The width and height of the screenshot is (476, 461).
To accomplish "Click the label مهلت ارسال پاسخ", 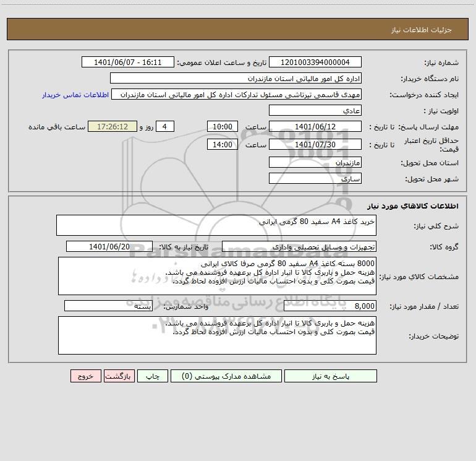I will (428, 127).
